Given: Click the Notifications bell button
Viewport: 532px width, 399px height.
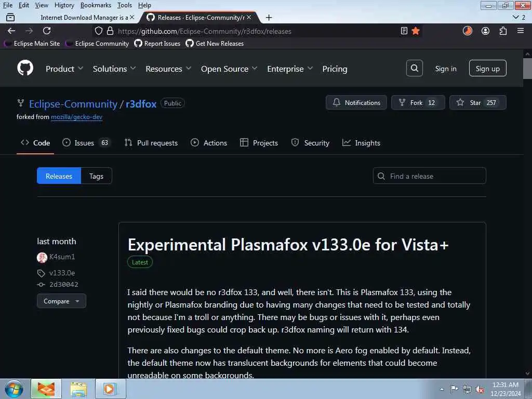Looking at the screenshot, I should (x=356, y=102).
